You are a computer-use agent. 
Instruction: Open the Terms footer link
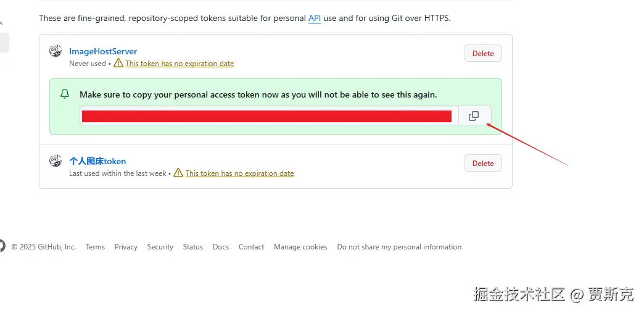[x=95, y=247]
